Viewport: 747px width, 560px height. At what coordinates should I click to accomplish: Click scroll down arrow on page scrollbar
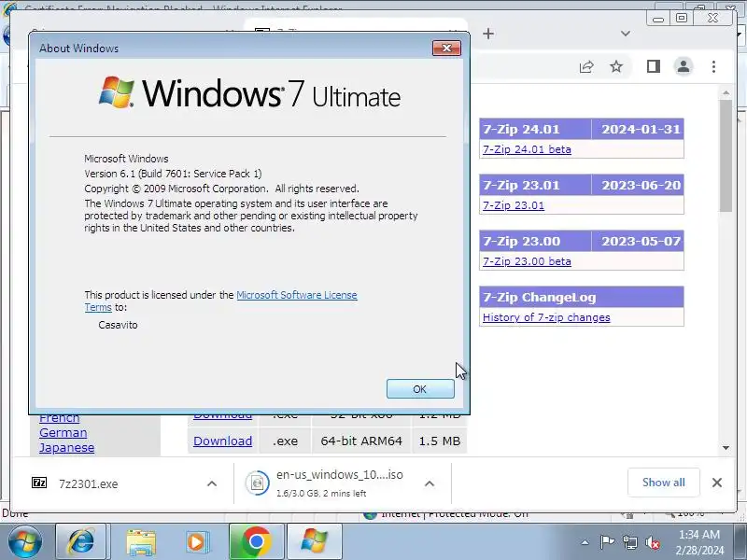click(x=726, y=448)
